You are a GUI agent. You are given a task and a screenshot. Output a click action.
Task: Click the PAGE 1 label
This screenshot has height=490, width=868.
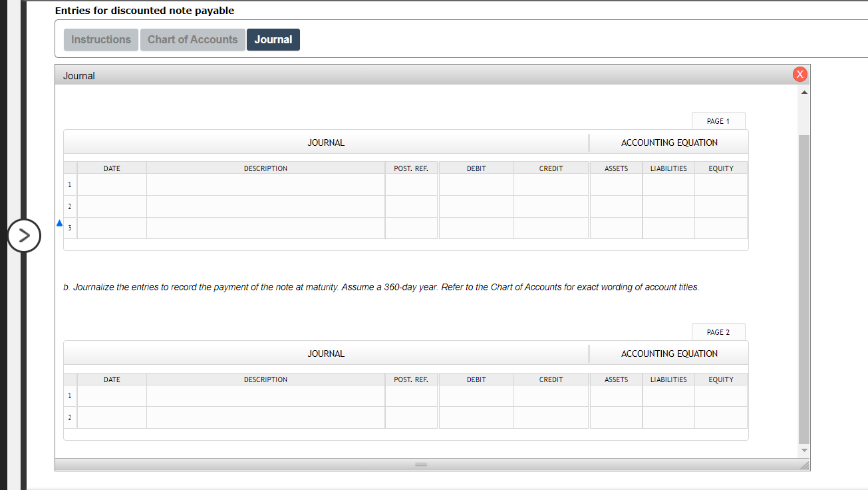point(718,121)
